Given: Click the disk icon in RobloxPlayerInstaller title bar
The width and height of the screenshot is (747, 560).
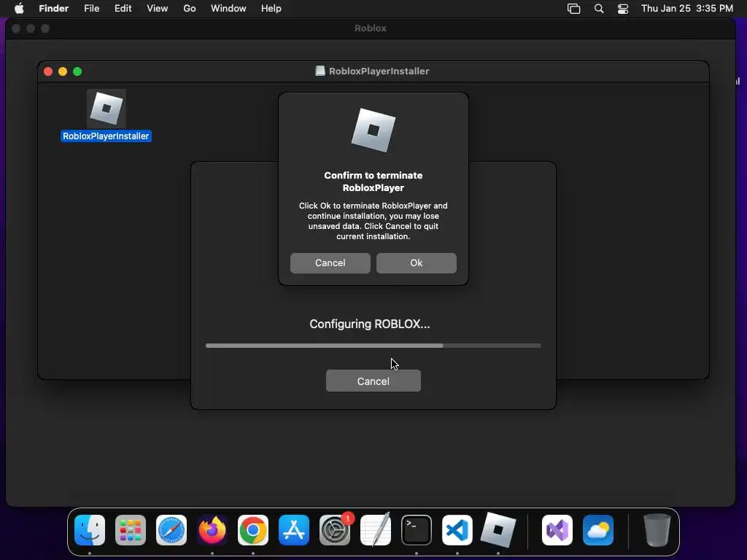Looking at the screenshot, I should coord(320,71).
